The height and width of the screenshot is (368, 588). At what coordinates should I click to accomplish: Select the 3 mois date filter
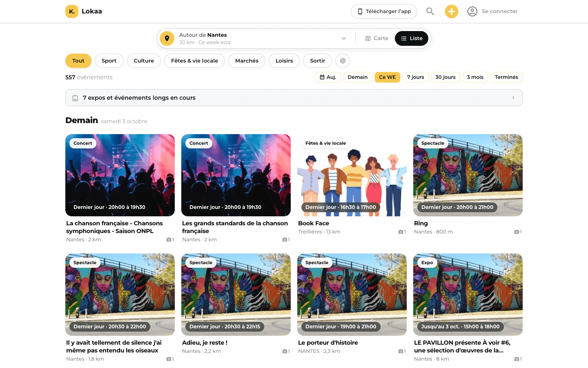[475, 77]
